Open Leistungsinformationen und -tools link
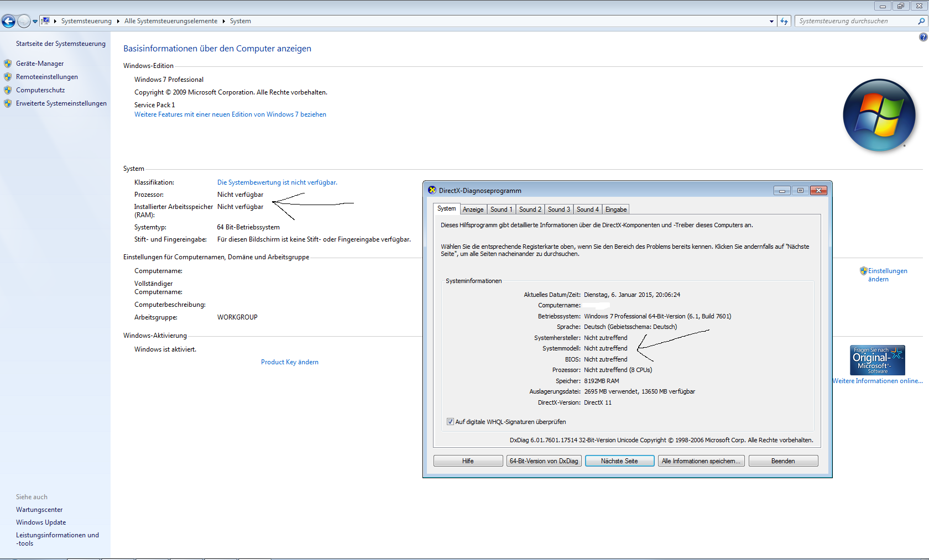Viewport: 929px width, 560px height. pos(58,539)
